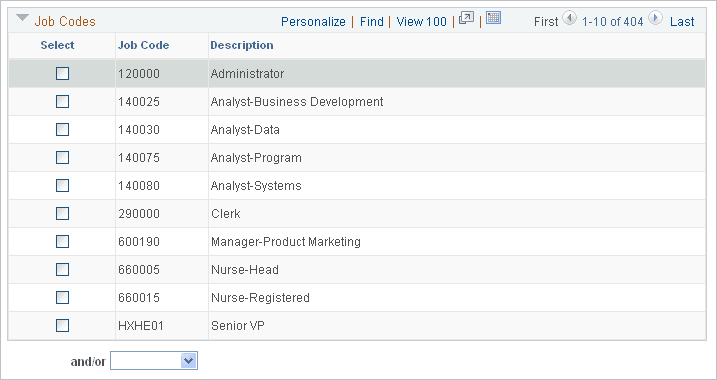This screenshot has height=380, width=717.
Task: Click job code 120000 cell
Action: point(139,74)
